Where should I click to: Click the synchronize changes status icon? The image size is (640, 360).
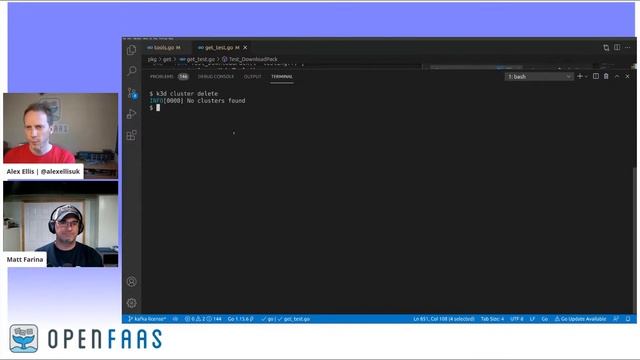(175, 319)
